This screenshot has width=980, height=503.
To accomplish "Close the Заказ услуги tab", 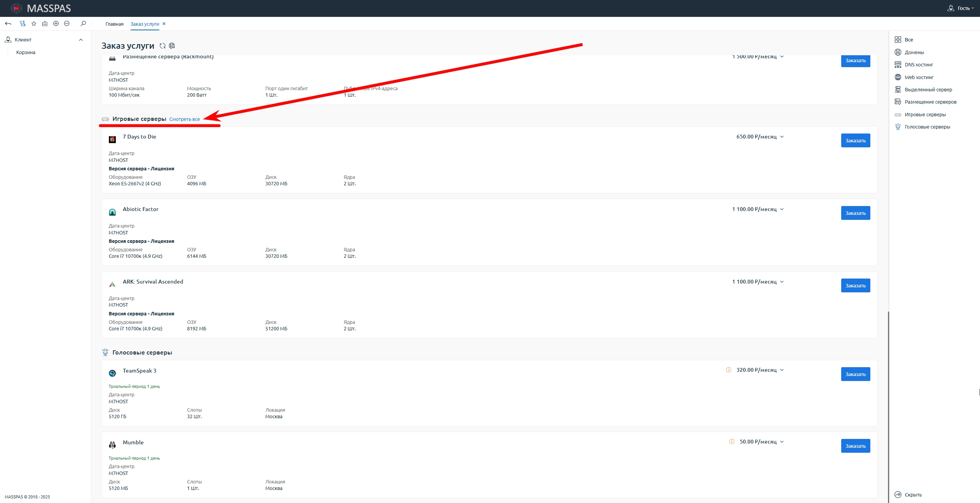I will pyautogui.click(x=164, y=24).
